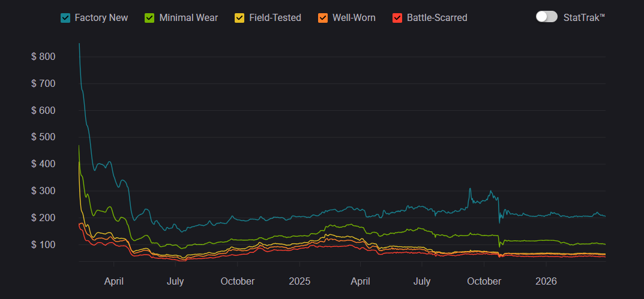Select the 2025 x-axis label
This screenshot has width=644, height=299.
[299, 282]
